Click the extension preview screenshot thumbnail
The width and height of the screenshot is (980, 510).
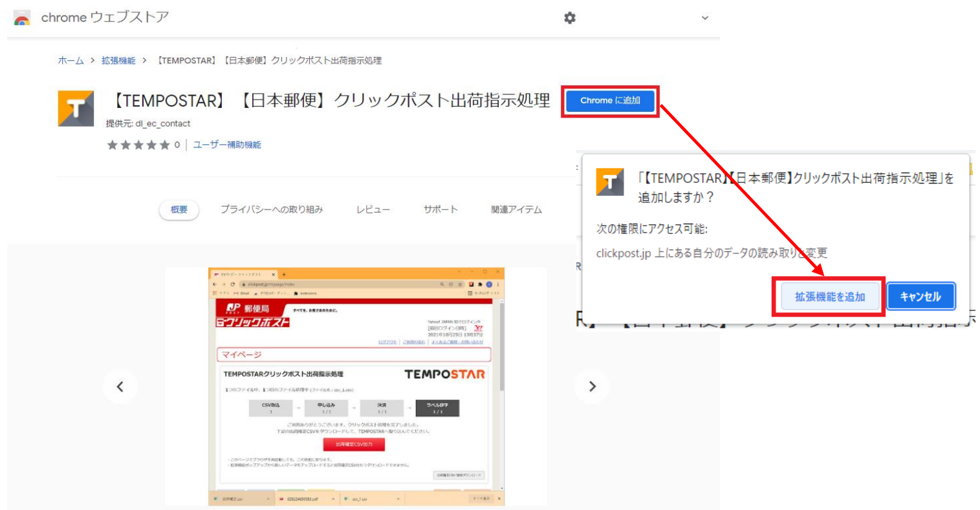[x=356, y=387]
